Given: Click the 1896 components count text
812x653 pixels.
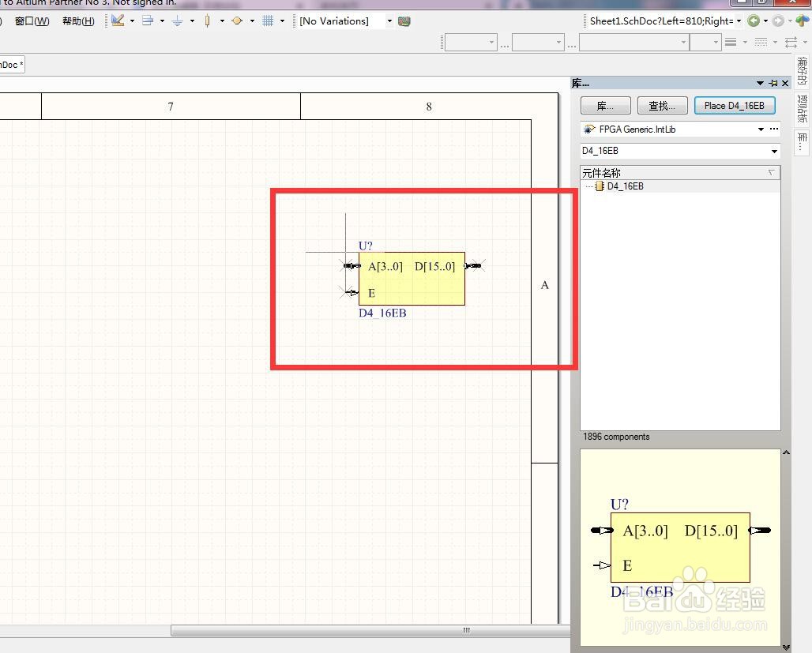Looking at the screenshot, I should tap(616, 437).
